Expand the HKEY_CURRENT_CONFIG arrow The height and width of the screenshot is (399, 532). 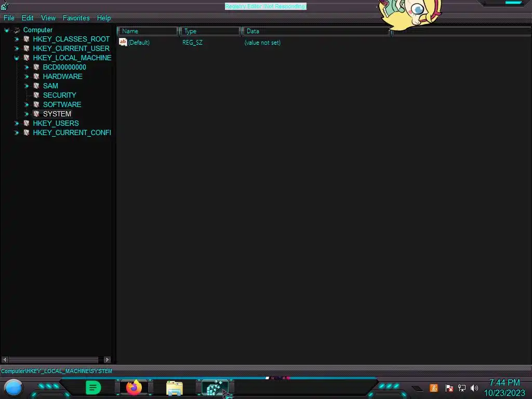click(x=16, y=132)
